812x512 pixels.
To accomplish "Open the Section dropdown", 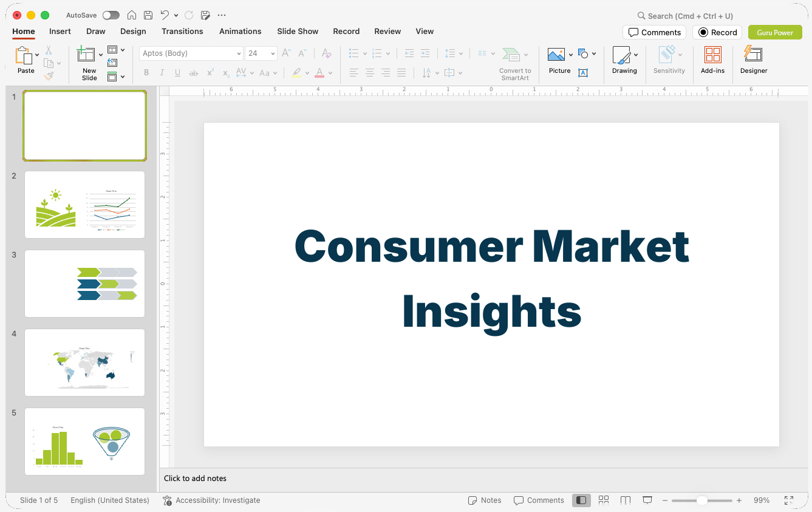I will point(116,77).
